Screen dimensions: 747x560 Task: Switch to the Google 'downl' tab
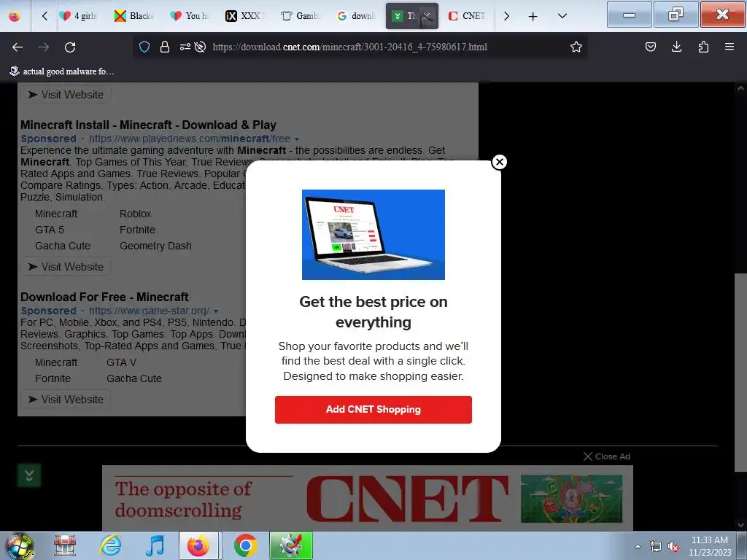pos(356,16)
